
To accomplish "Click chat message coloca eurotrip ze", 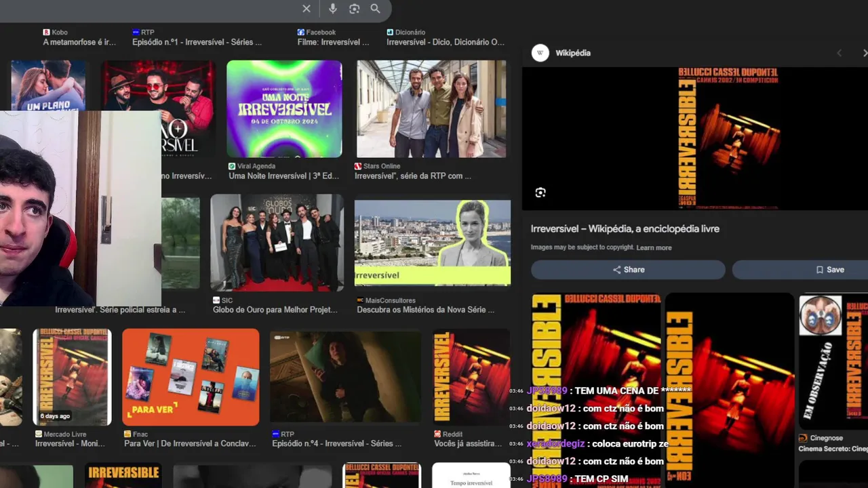I will click(597, 443).
